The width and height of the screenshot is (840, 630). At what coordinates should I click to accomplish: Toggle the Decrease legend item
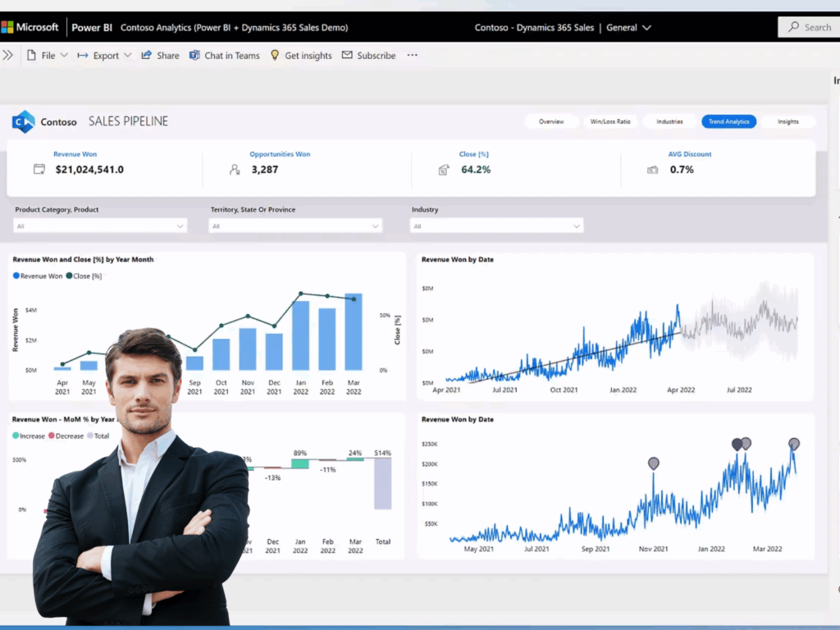pos(66,436)
